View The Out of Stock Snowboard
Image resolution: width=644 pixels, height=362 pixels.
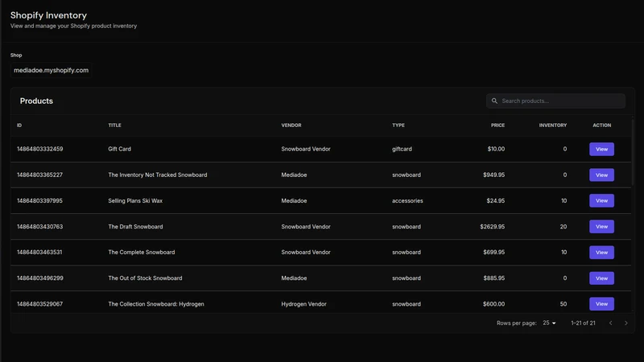tap(601, 278)
